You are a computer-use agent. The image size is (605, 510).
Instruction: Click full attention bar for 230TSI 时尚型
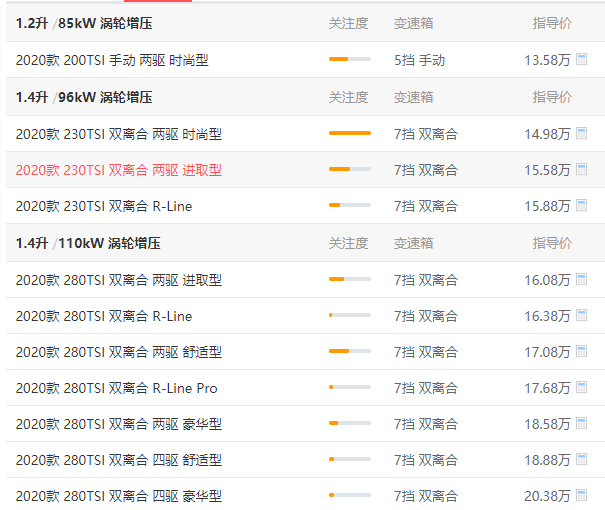pos(350,133)
